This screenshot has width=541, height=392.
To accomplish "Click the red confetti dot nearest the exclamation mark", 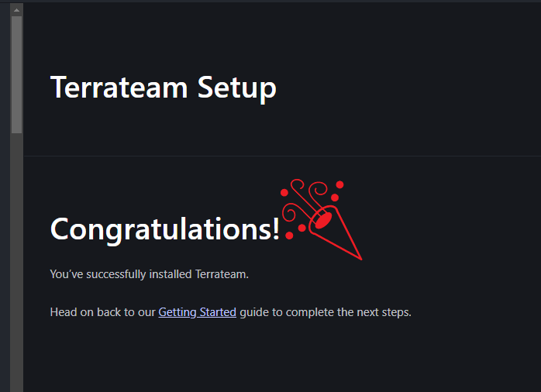I will [289, 236].
